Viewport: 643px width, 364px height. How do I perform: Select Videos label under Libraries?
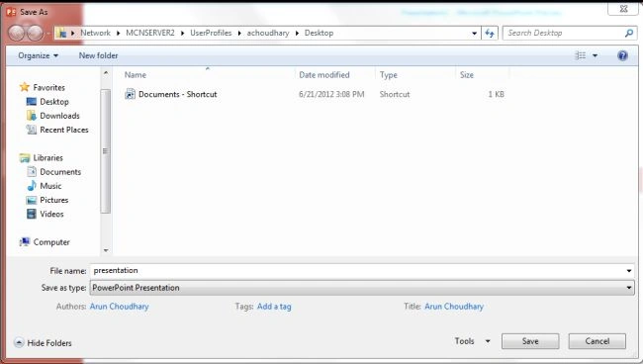51,214
